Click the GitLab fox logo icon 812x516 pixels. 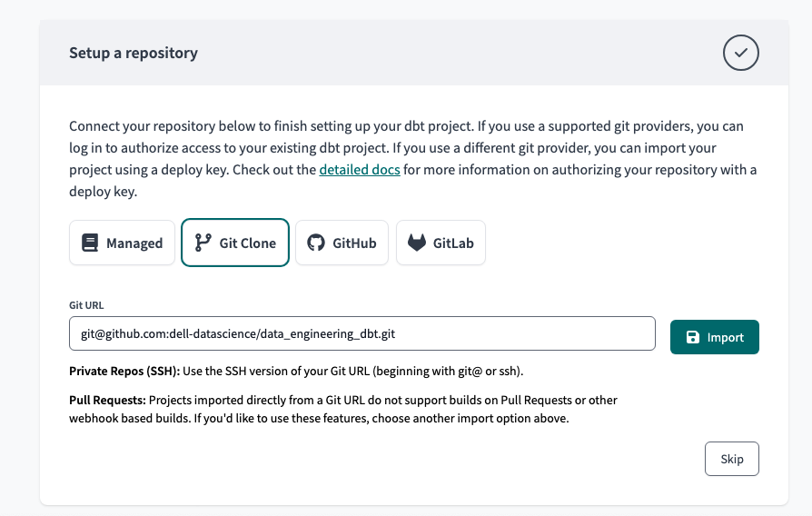coord(416,243)
